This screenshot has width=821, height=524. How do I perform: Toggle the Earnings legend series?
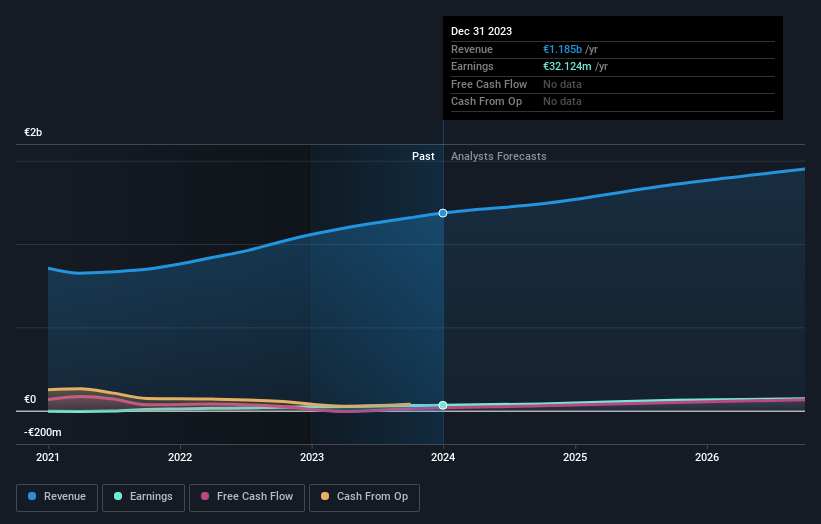point(143,497)
